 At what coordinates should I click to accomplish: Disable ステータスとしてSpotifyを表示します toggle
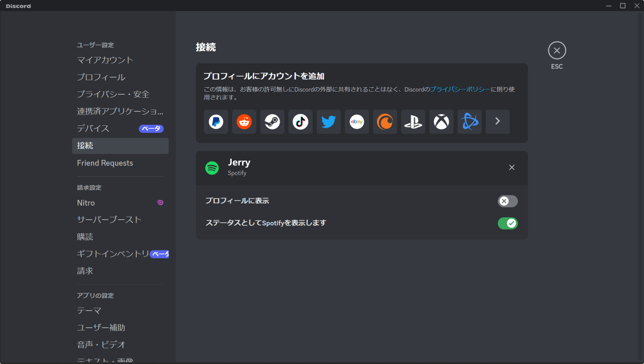[x=508, y=223]
